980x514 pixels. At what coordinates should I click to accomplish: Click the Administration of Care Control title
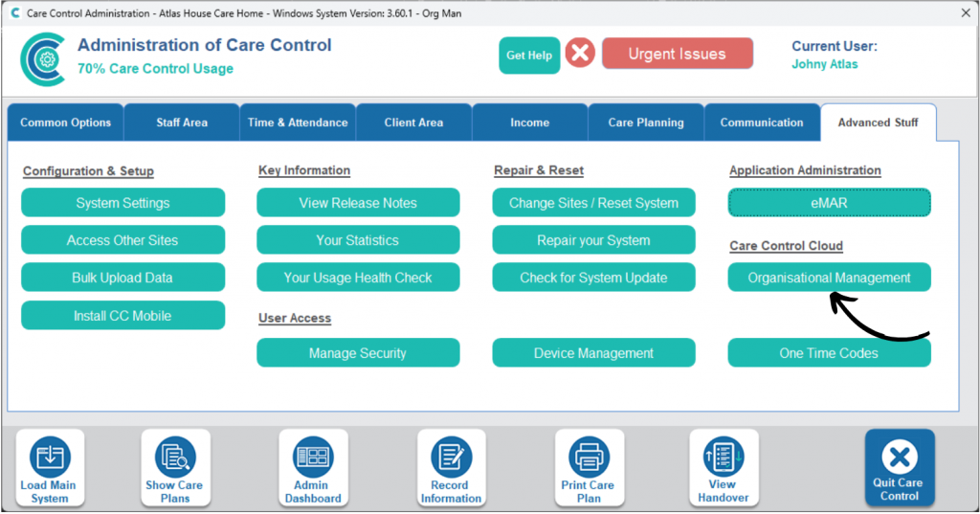[205, 45]
